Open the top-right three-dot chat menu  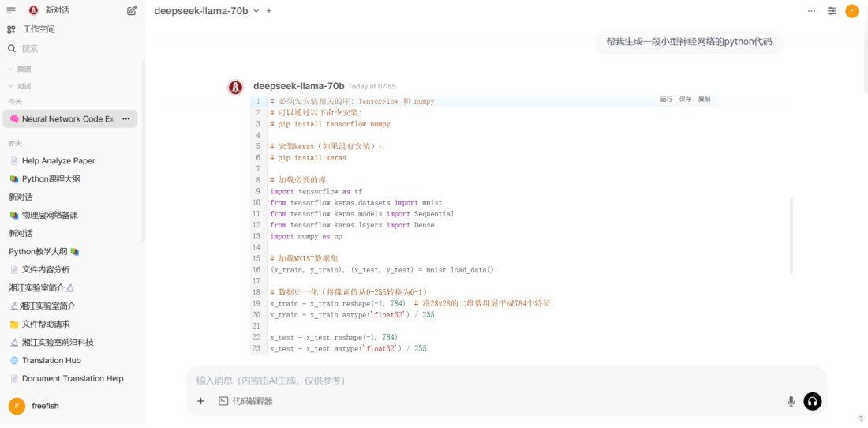pos(812,11)
